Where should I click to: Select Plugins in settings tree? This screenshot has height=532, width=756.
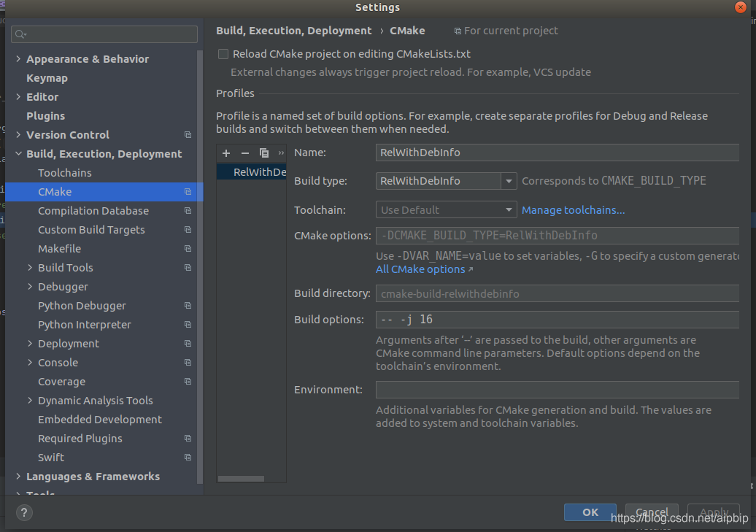click(x=45, y=116)
